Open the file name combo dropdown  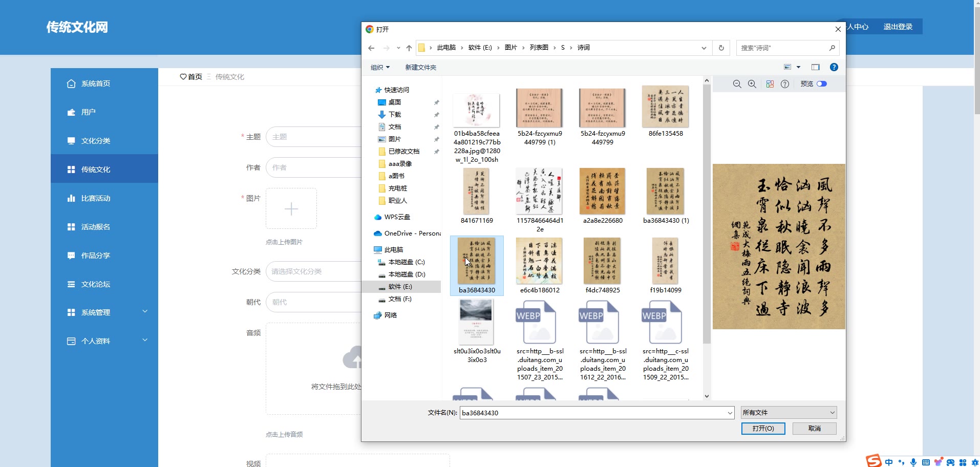(730, 413)
